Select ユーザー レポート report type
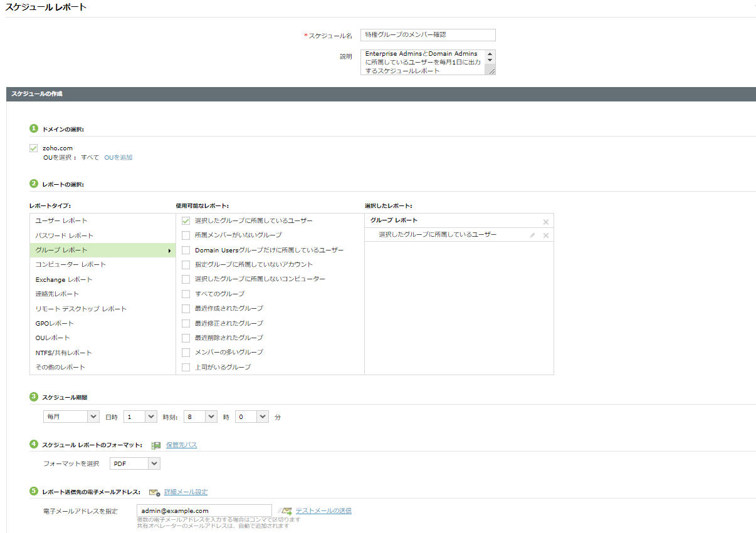 click(61, 221)
